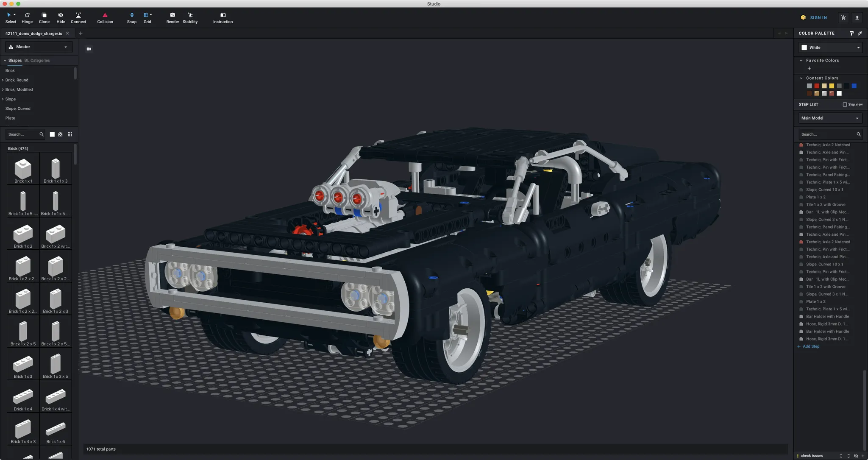Enable the Collision tool
This screenshot has height=460, width=868.
(x=105, y=17)
